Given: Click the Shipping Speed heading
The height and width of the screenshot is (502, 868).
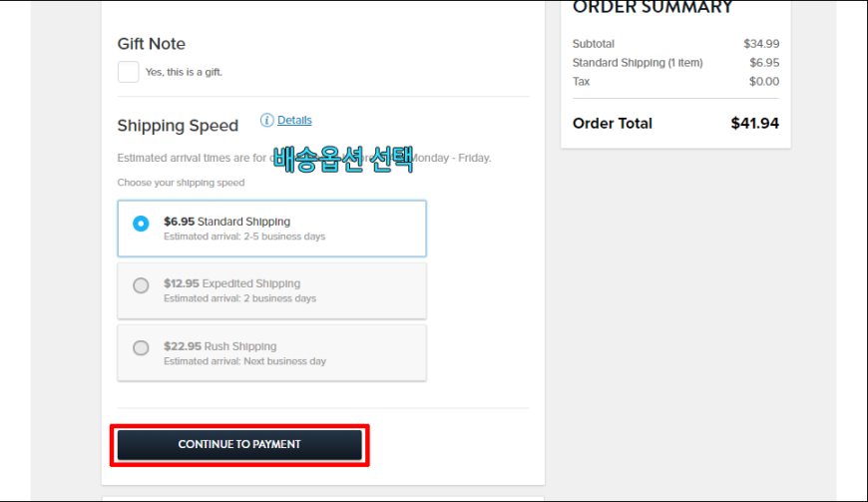Looking at the screenshot, I should click(x=178, y=126).
